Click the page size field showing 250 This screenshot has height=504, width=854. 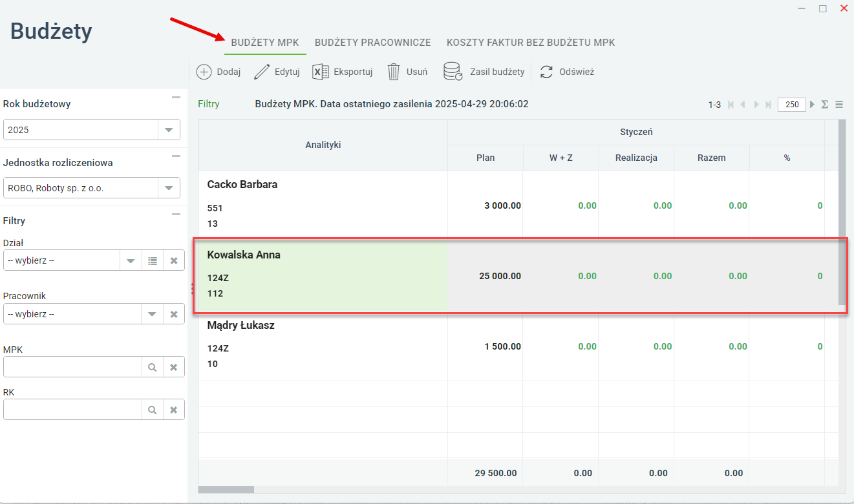tap(792, 105)
